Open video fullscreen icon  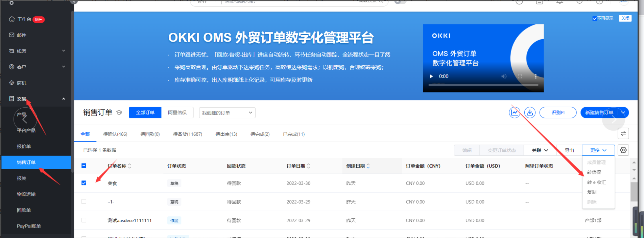tap(520, 76)
